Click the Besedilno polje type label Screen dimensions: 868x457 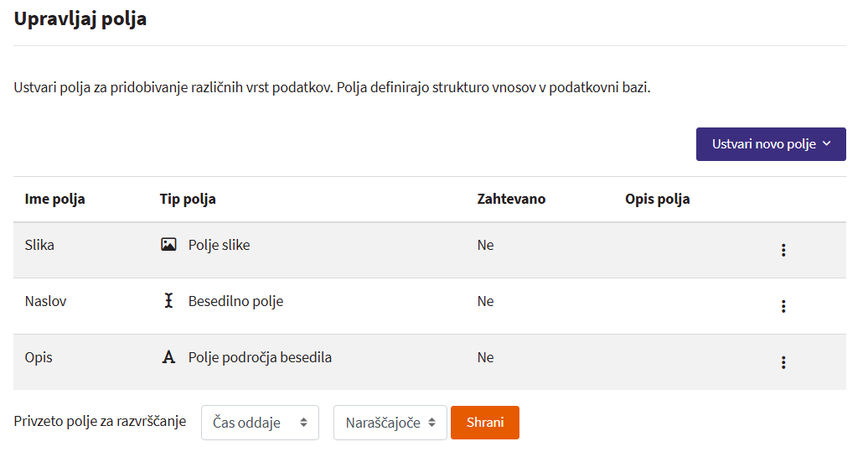click(x=235, y=301)
